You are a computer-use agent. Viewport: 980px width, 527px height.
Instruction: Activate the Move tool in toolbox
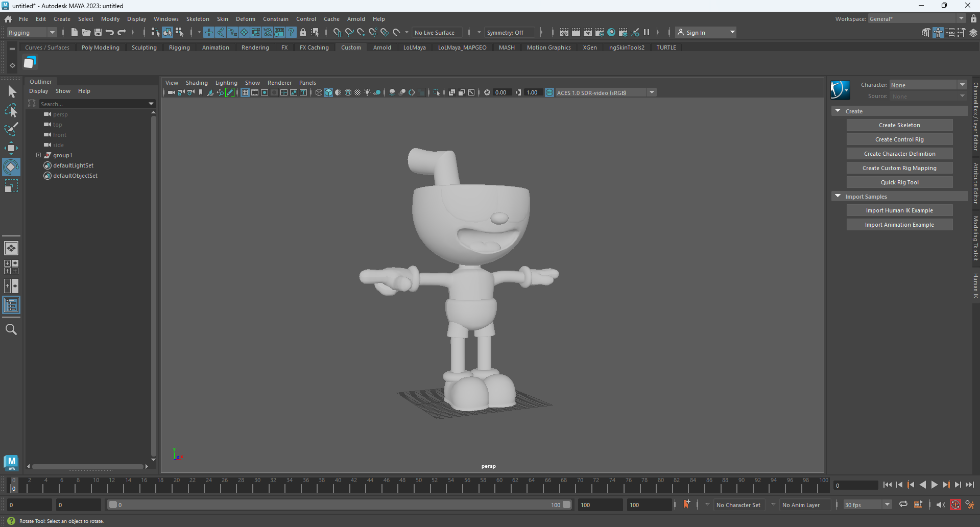[11, 148]
